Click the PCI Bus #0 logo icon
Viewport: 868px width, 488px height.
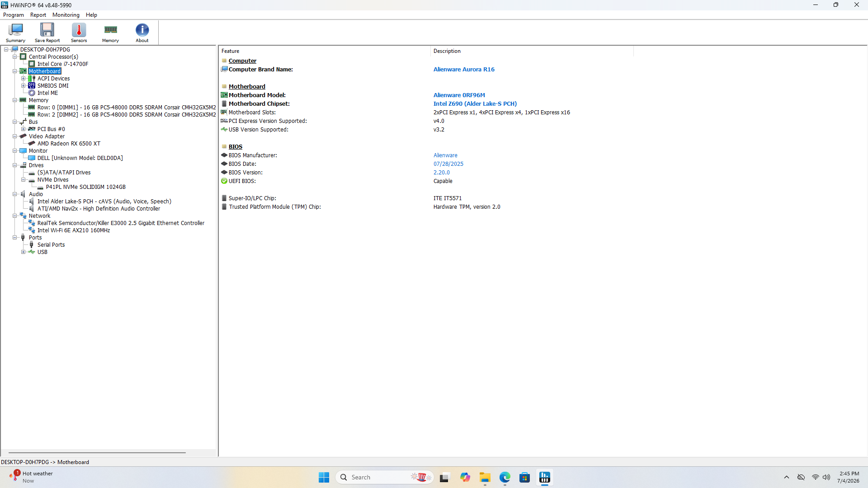pos(32,129)
